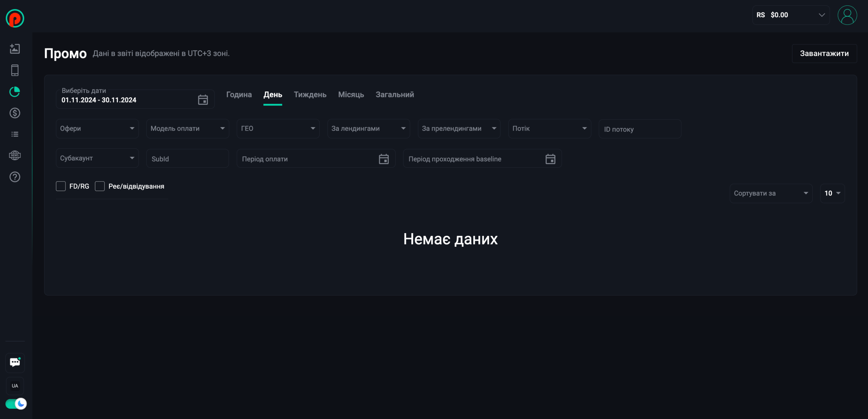Screen dimensions: 868x419
Task: Enable the FD/RG checkbox
Action: point(61,186)
